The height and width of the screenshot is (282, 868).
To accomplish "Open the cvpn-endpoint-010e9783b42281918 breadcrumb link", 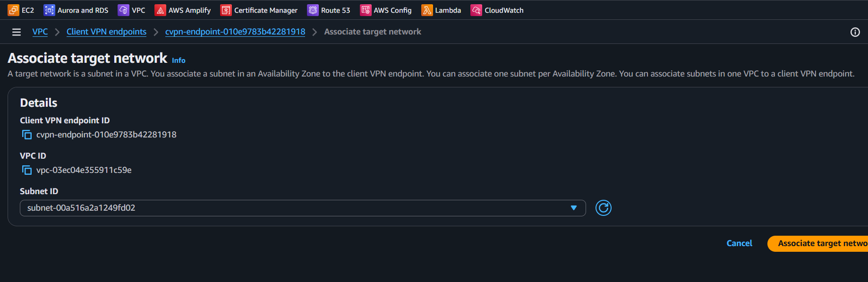I will tap(235, 32).
